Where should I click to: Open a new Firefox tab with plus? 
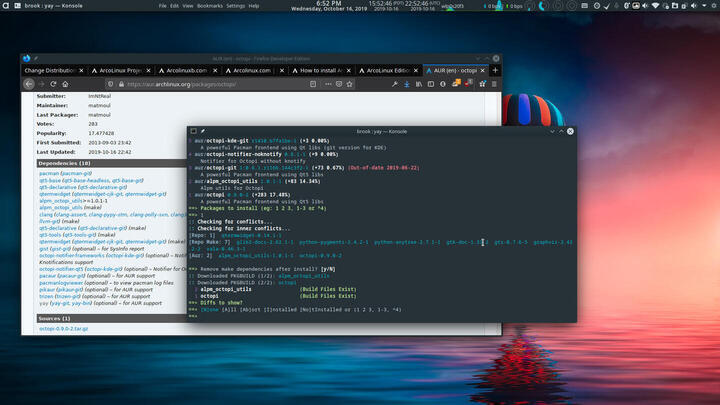(x=495, y=70)
